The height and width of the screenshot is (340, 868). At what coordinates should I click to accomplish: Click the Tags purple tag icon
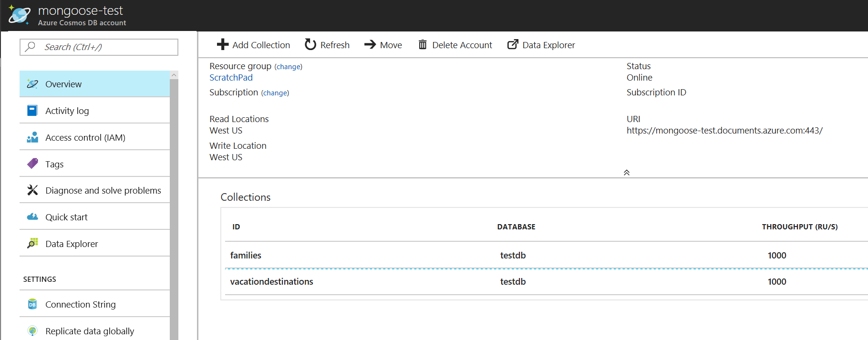pos(32,164)
